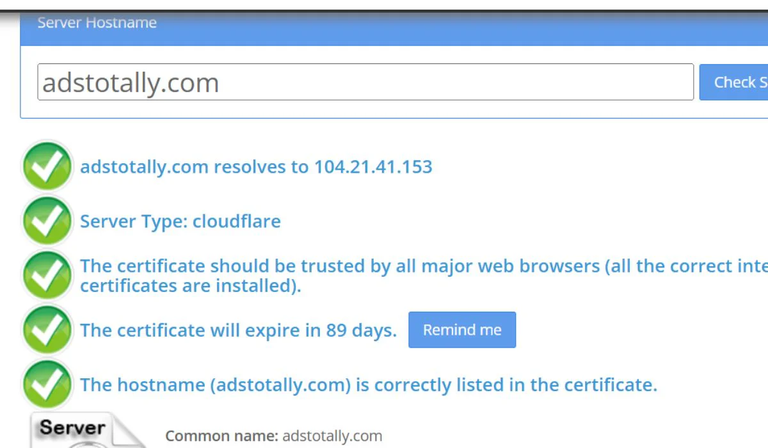This screenshot has width=768, height=448.
Task: Click the Check SSL button
Action: coord(734,82)
